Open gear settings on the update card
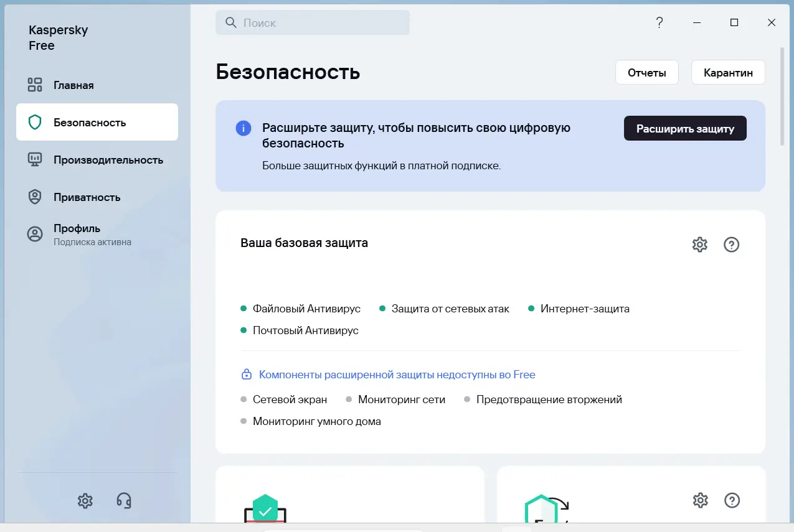The width and height of the screenshot is (794, 532). 700,500
